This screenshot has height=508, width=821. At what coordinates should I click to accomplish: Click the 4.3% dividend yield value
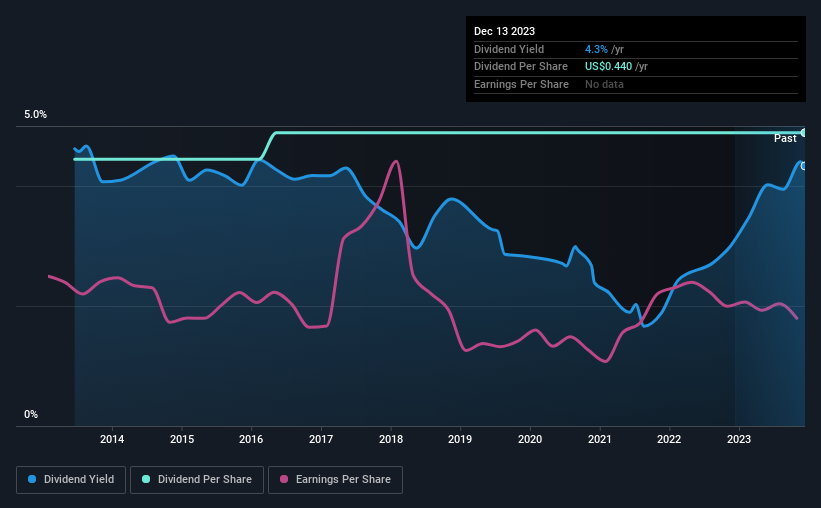(596, 49)
